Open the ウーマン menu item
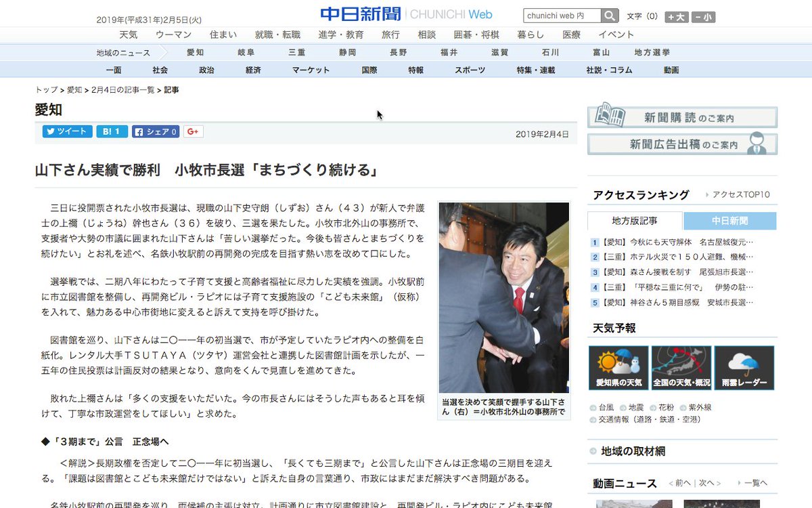Viewport: 812px width, 508px height. coord(173,35)
